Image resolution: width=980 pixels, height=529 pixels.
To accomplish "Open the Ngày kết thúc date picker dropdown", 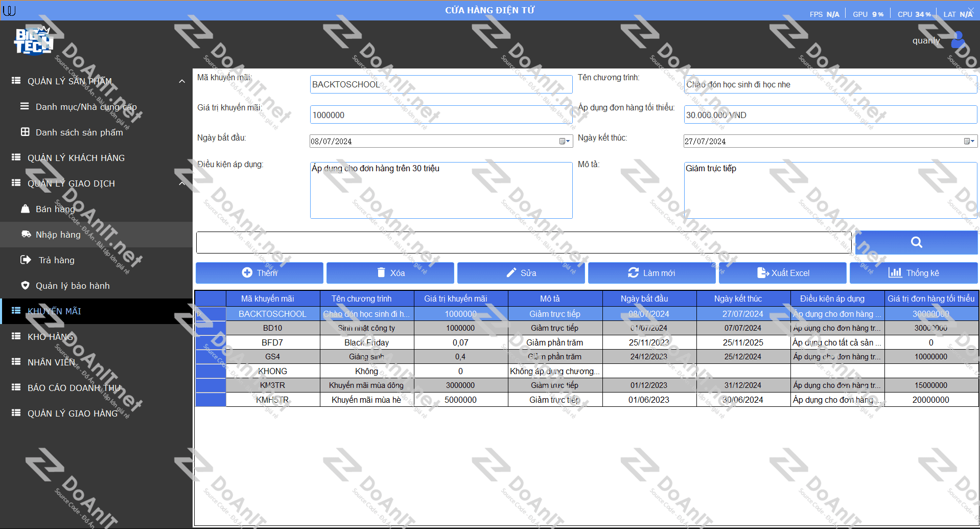I will pos(969,141).
